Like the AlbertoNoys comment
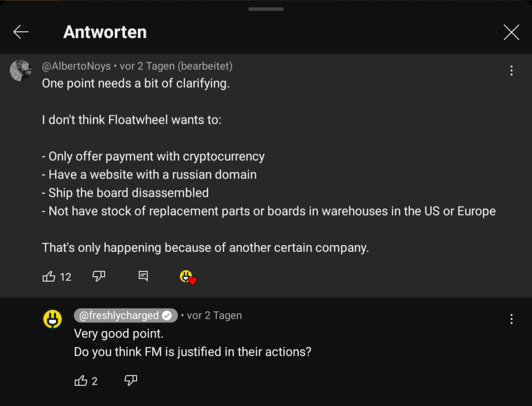The height and width of the screenshot is (406, 532). tap(49, 276)
